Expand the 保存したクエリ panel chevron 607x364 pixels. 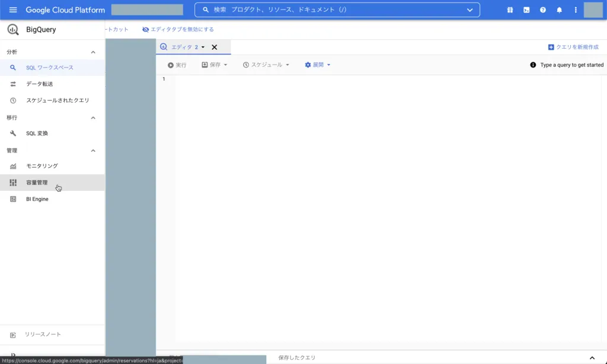(x=592, y=358)
